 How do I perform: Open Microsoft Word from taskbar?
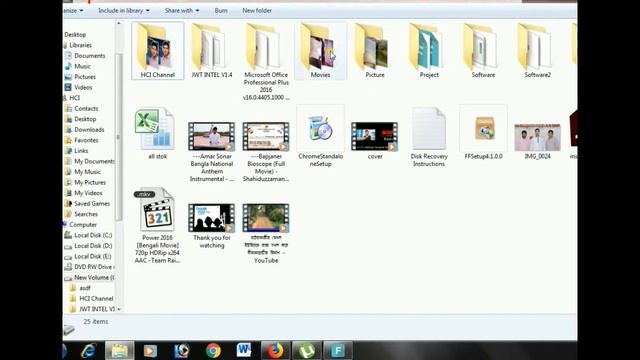(x=244, y=351)
